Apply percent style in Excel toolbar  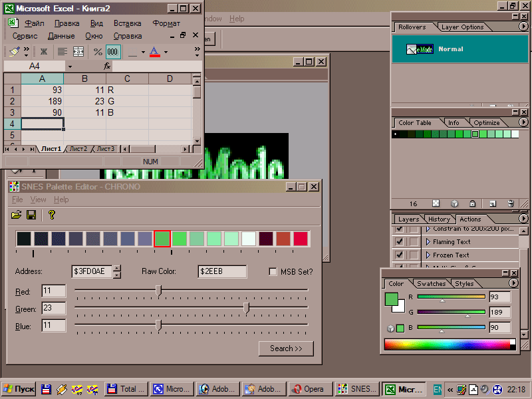pyautogui.click(x=98, y=52)
